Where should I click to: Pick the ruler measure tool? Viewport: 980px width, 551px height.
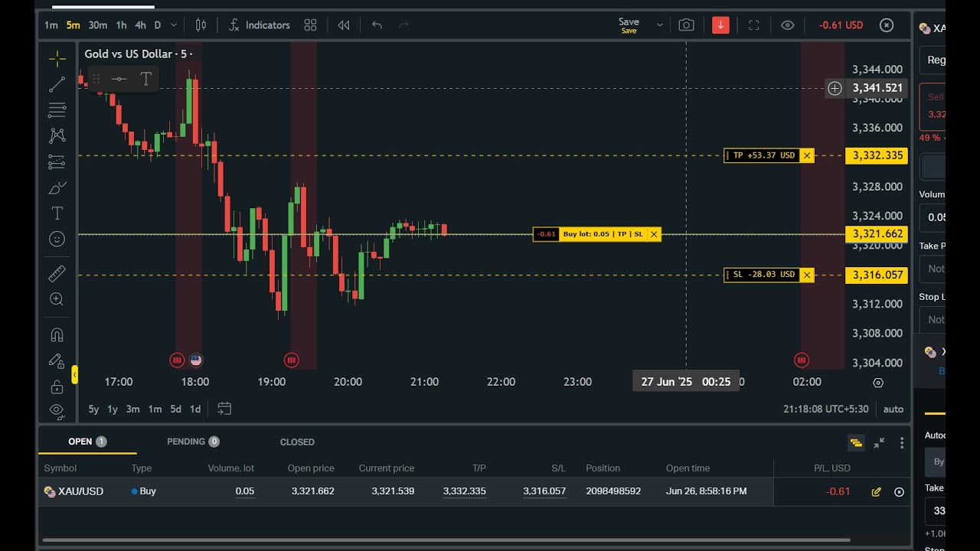(x=57, y=273)
